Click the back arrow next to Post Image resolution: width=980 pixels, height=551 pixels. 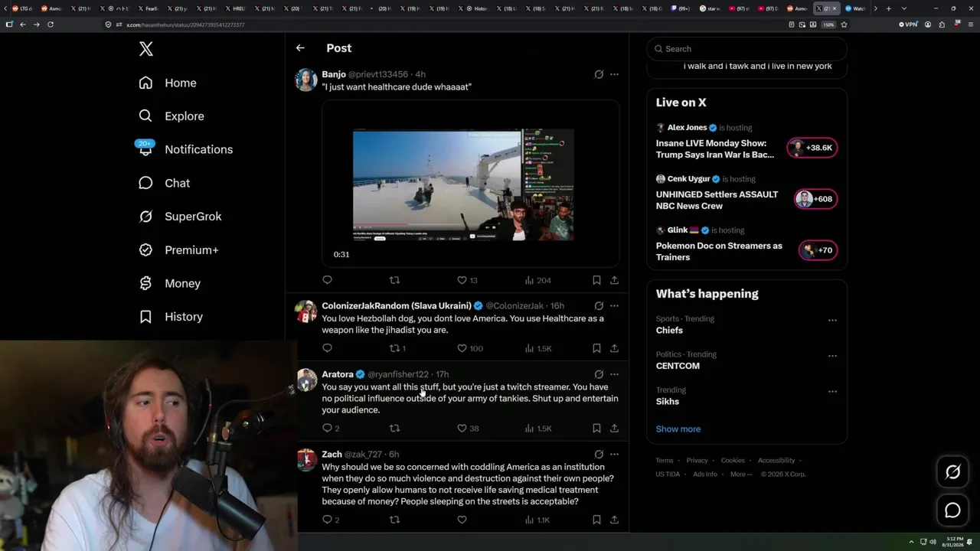click(300, 47)
